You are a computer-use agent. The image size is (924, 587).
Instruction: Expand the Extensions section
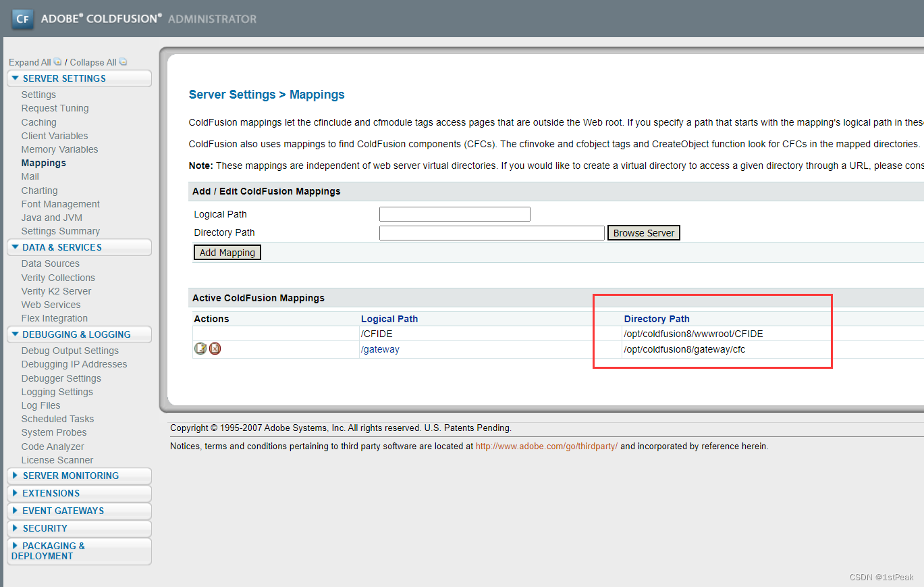[79, 493]
